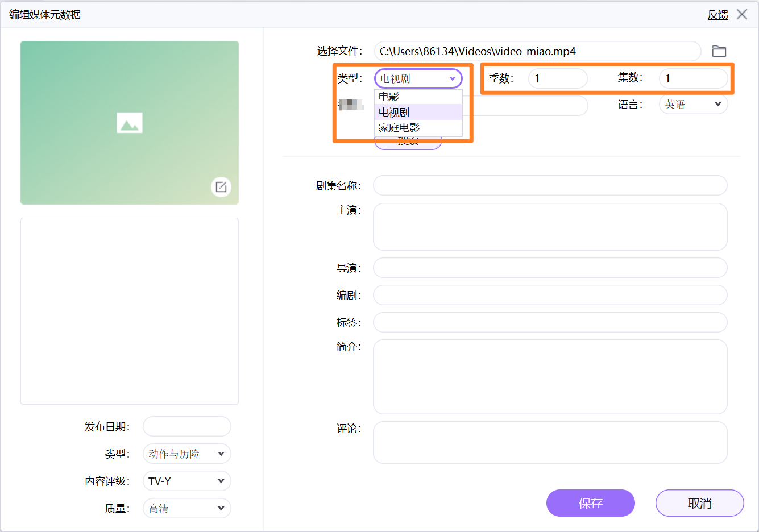The width and height of the screenshot is (759, 532).
Task: Open the 内容评级 rating dropdown showing TV-Y
Action: 186,481
